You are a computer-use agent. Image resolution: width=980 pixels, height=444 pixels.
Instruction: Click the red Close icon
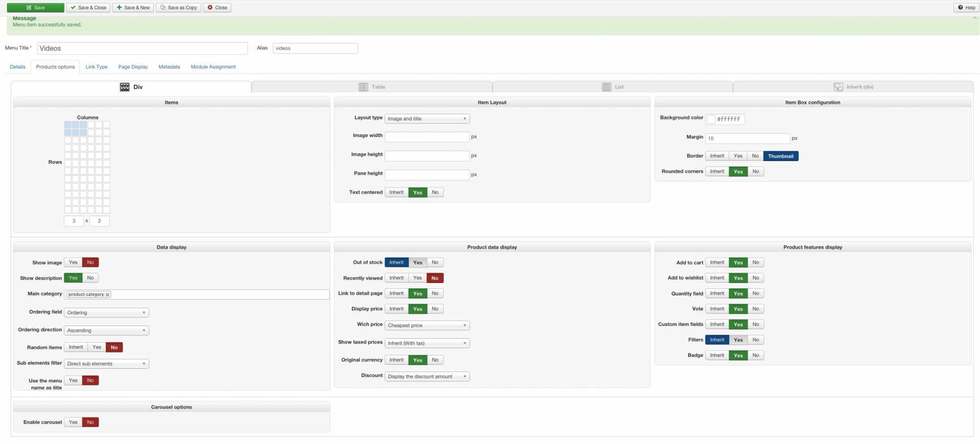tap(210, 8)
